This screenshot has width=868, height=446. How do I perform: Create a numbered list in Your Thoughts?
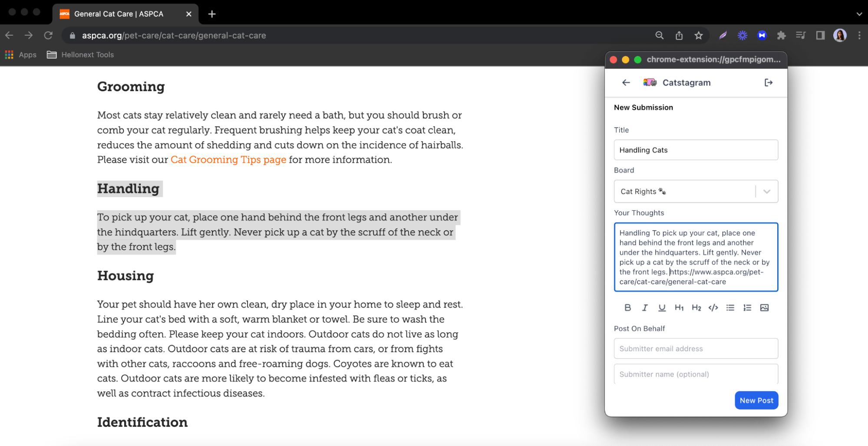pyautogui.click(x=747, y=307)
